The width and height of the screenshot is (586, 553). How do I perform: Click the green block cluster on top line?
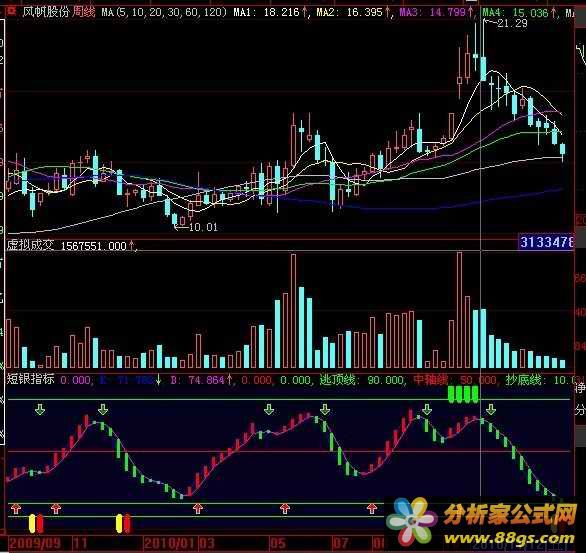click(463, 395)
